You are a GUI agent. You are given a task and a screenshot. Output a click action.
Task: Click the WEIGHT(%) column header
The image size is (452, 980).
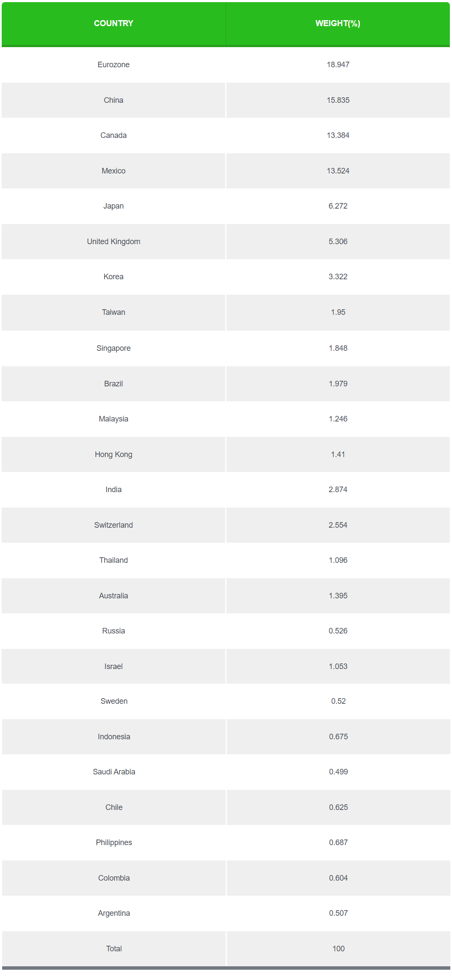tap(338, 24)
